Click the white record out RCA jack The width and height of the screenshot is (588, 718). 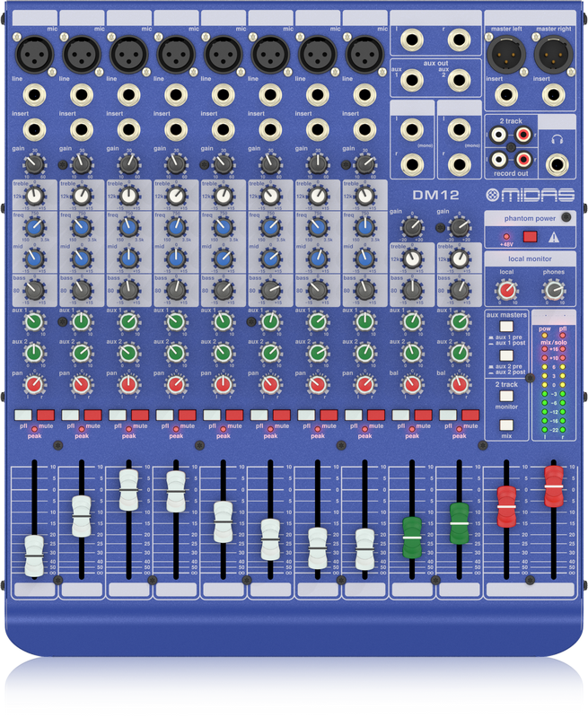(498, 160)
